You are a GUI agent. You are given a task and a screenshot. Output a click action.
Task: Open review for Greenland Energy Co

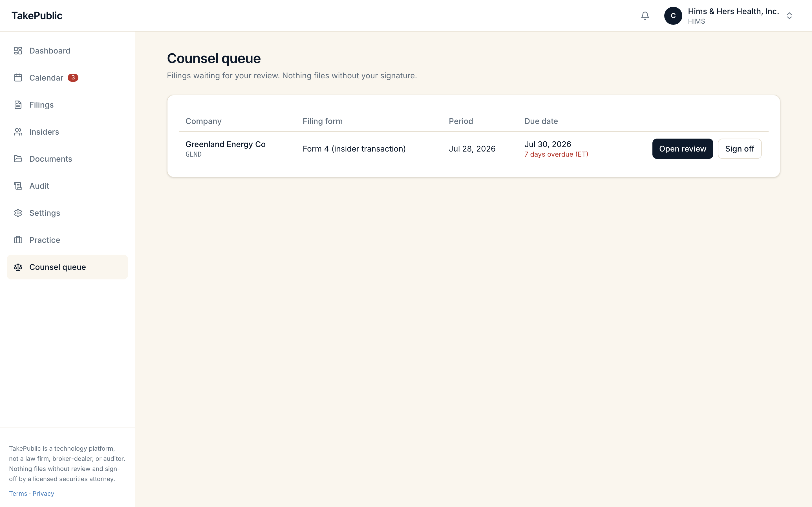683,149
